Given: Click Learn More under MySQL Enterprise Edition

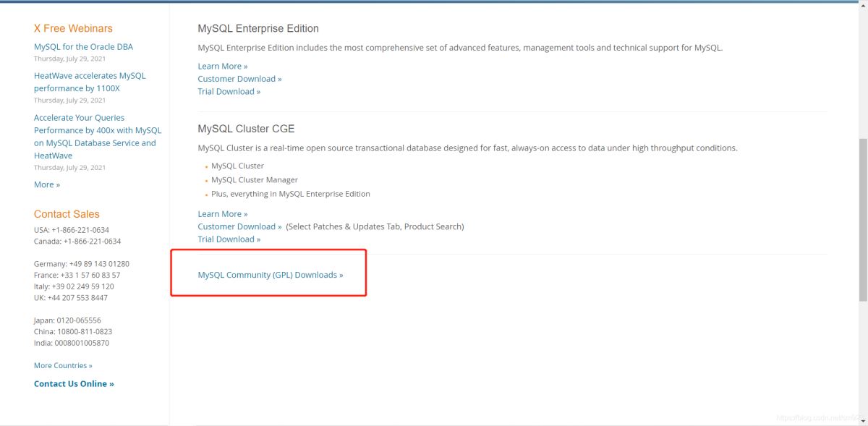Looking at the screenshot, I should 222,67.
